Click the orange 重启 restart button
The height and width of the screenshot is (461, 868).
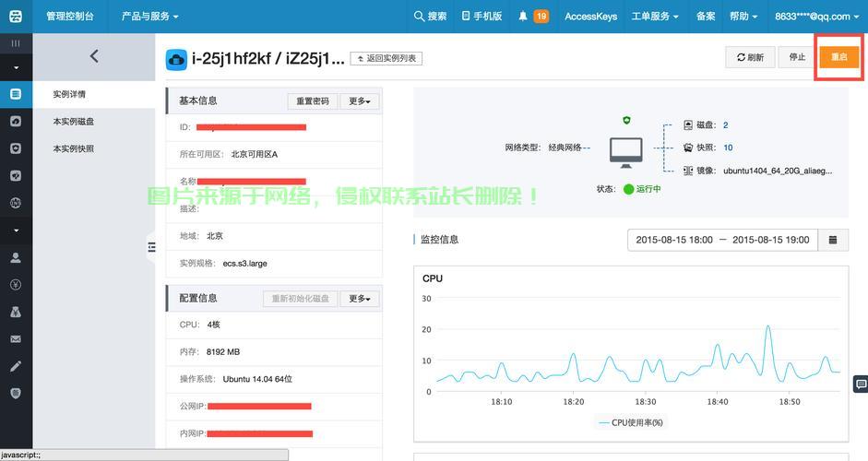pos(839,57)
